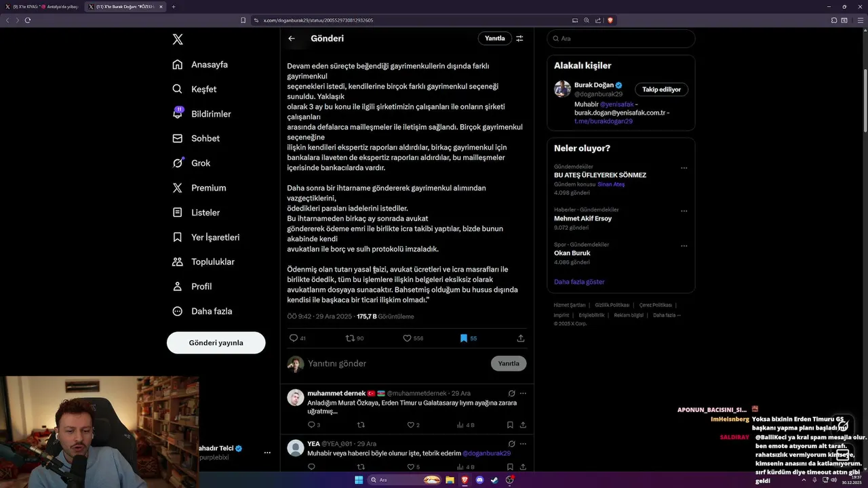Reply to muhammet dernek's comment

[x=312, y=425]
